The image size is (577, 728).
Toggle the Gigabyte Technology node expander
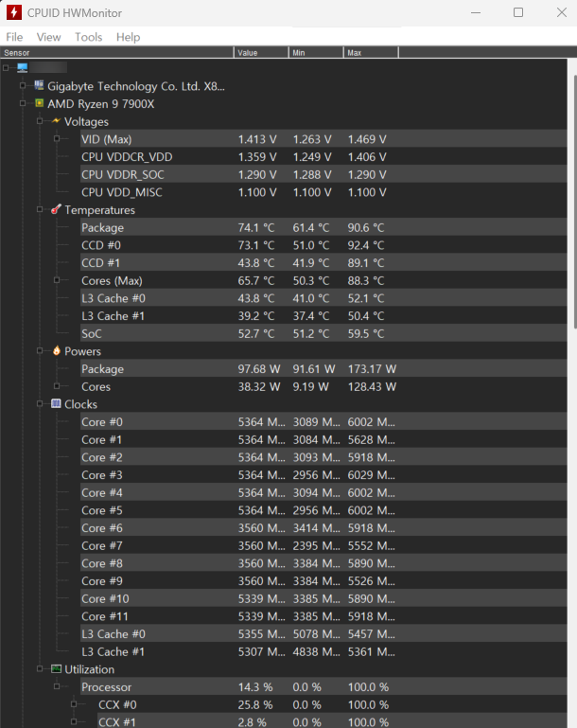pyautogui.click(x=23, y=85)
